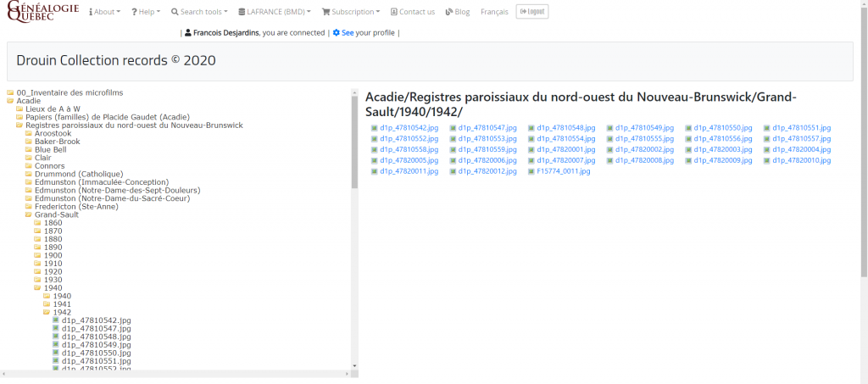Click the folder icon next to the 1942 year
This screenshot has width=868, height=384.
click(x=47, y=312)
